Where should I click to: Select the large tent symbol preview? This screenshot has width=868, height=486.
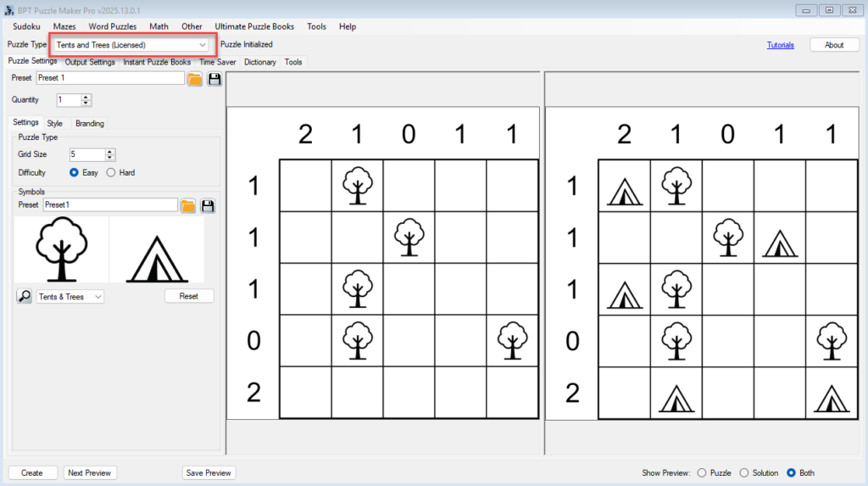tap(157, 252)
